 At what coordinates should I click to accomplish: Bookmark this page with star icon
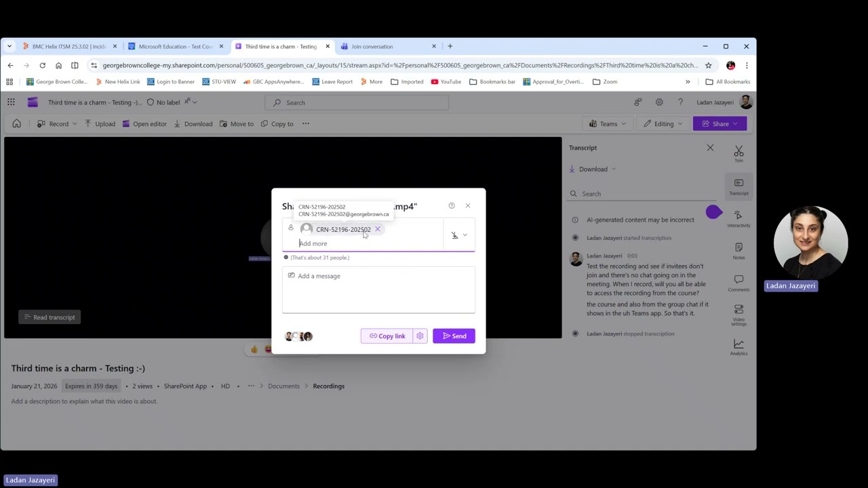(709, 65)
